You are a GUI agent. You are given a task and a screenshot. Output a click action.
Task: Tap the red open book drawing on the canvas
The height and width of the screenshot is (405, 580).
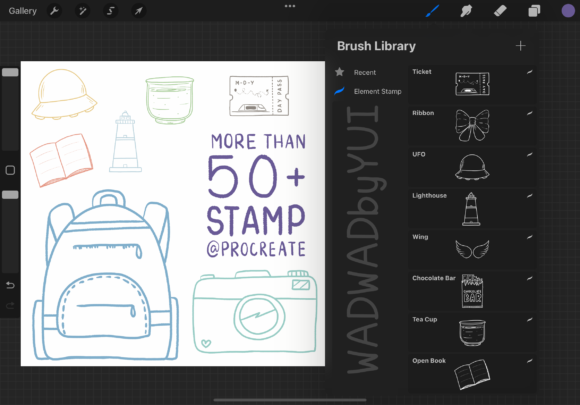[61, 160]
